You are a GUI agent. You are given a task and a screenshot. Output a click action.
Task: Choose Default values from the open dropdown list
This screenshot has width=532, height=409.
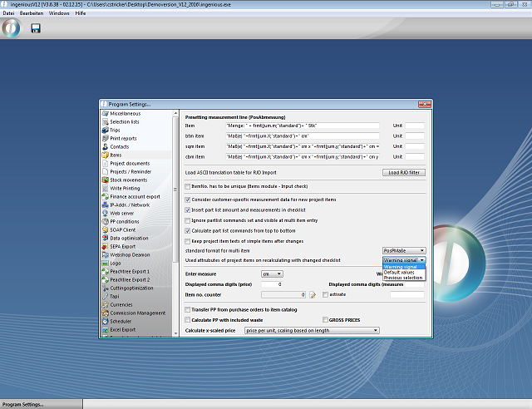[400, 272]
